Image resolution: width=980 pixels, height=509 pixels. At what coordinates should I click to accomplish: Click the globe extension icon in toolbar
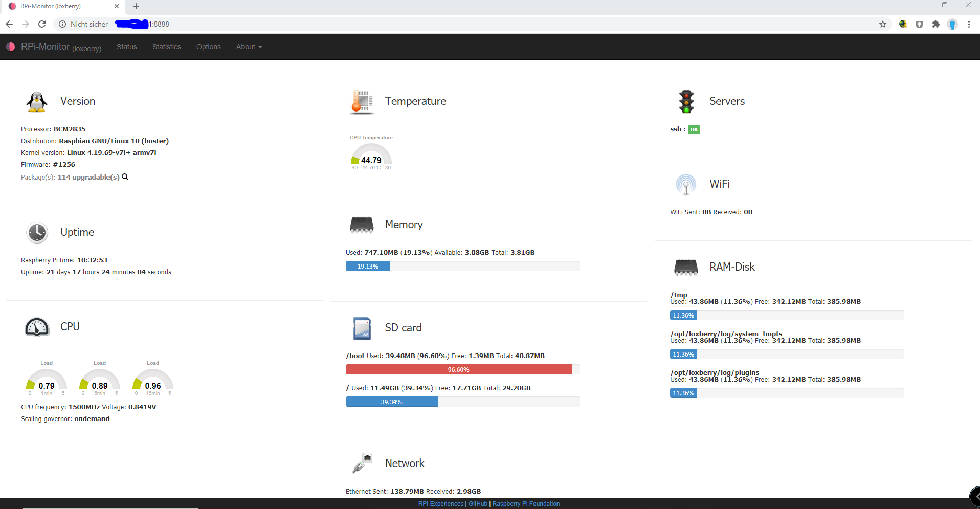pos(903,24)
